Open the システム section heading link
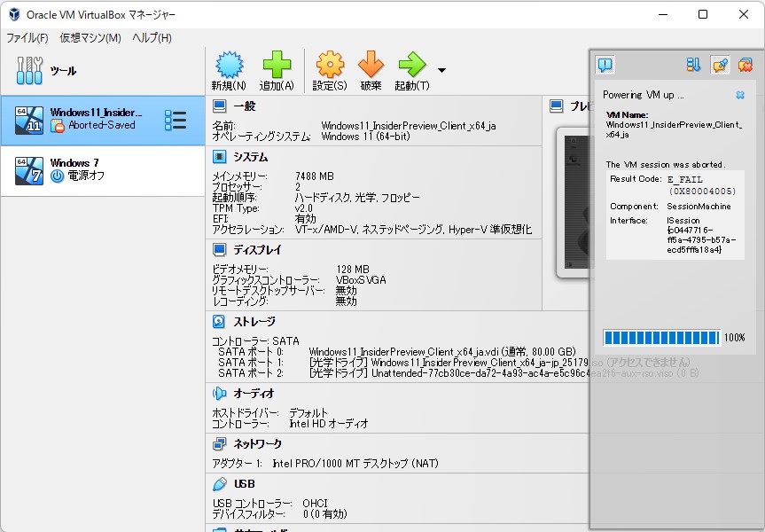 250,157
